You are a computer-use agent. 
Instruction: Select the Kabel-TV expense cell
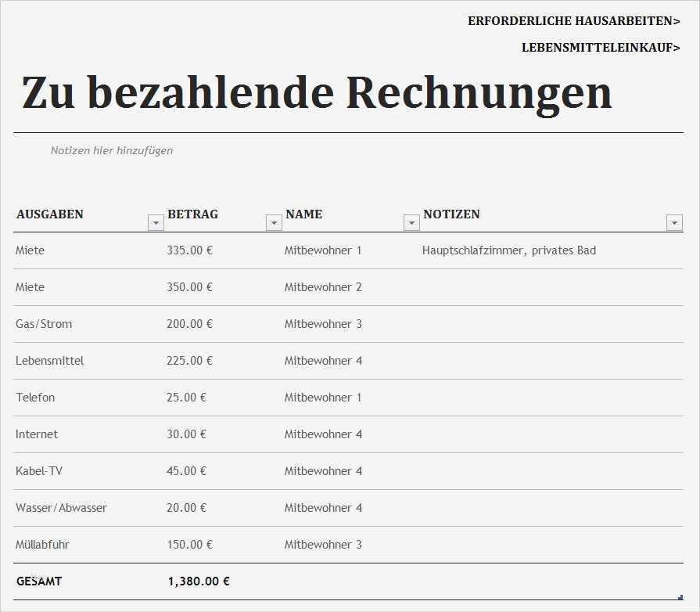point(39,471)
